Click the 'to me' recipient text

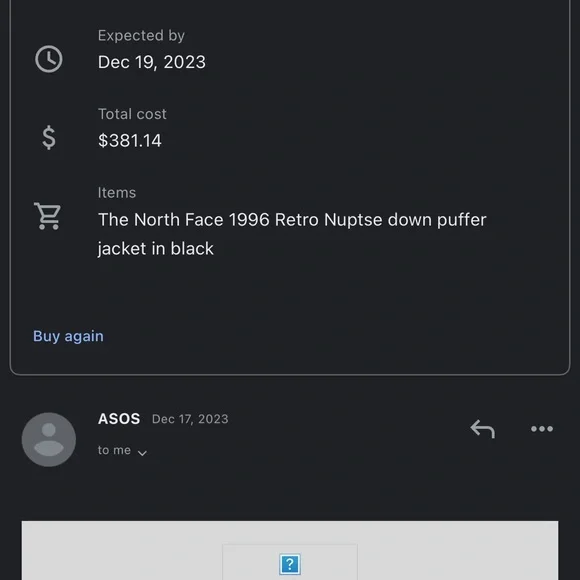[x=114, y=450]
